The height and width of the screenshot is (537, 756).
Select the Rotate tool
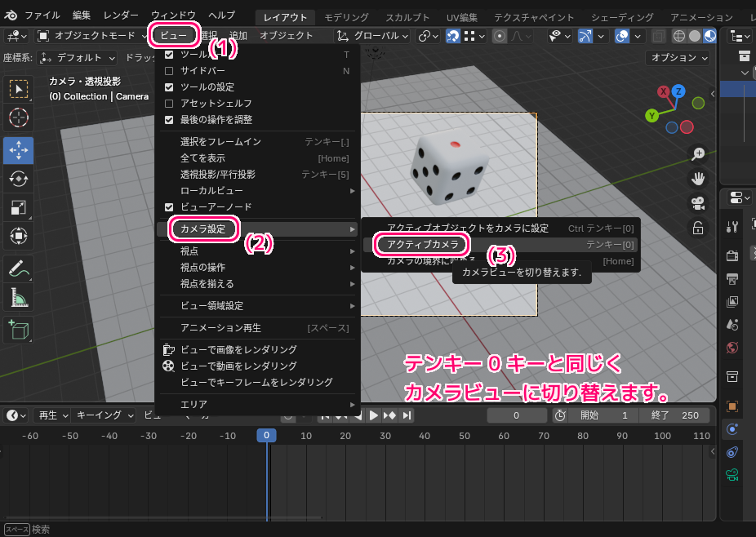pos(20,179)
